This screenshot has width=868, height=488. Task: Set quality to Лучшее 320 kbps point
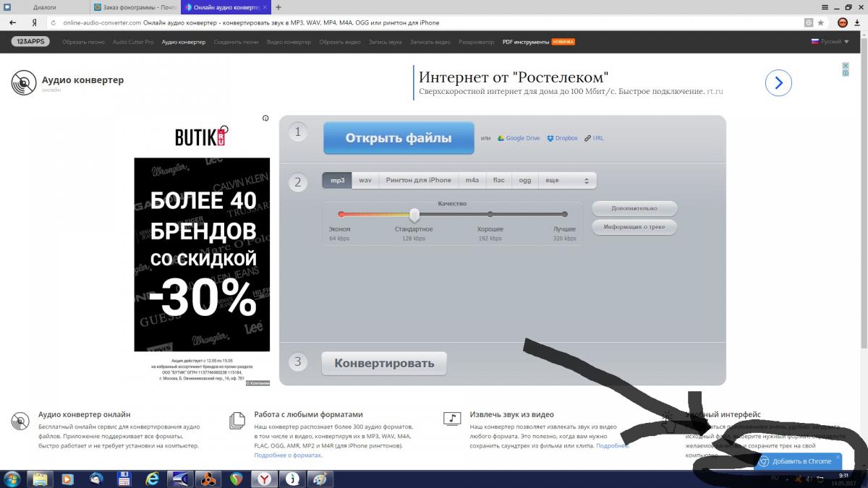564,215
